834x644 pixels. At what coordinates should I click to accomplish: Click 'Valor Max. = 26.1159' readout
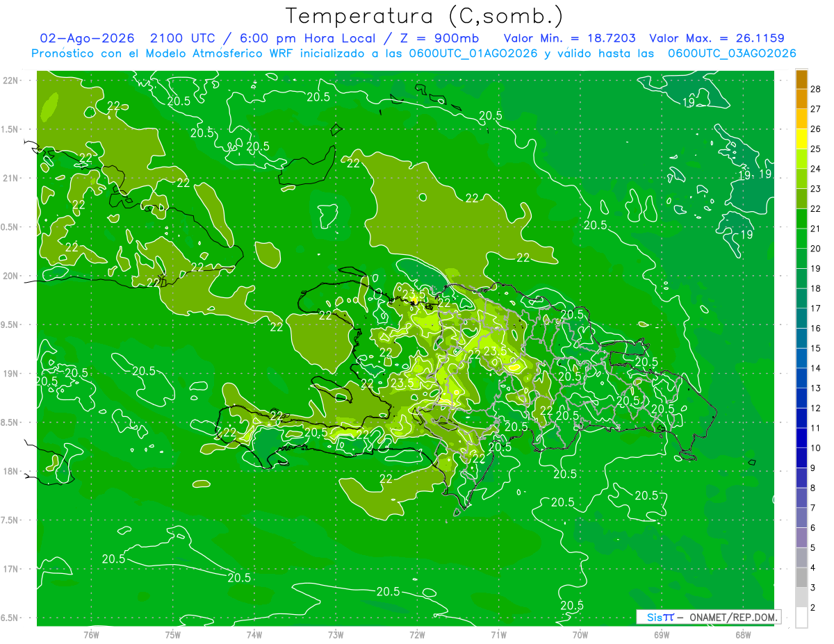[717, 38]
